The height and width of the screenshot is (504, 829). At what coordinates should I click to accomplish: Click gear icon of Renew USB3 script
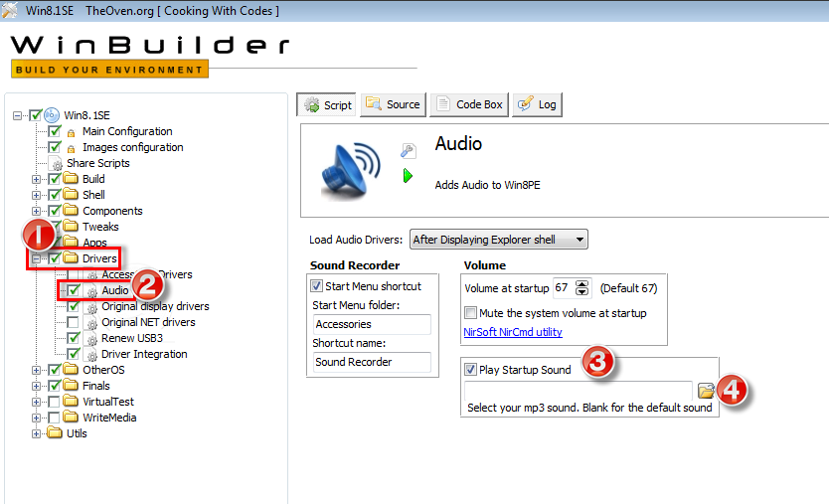click(x=91, y=338)
